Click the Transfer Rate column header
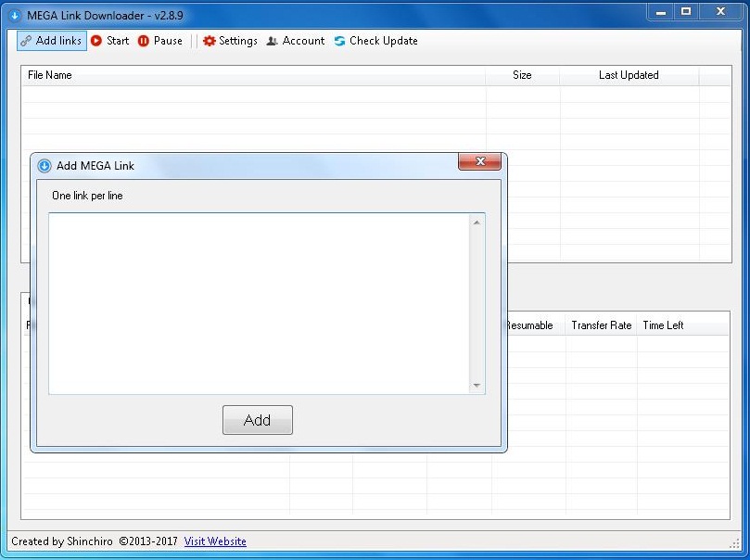The height and width of the screenshot is (560, 750). [x=601, y=325]
